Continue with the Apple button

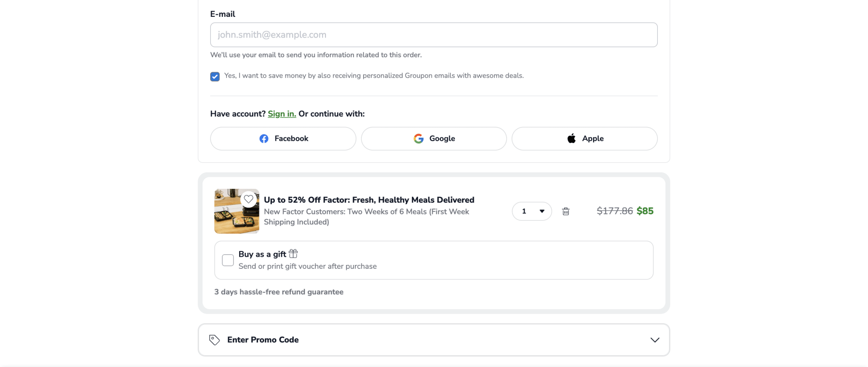point(584,139)
